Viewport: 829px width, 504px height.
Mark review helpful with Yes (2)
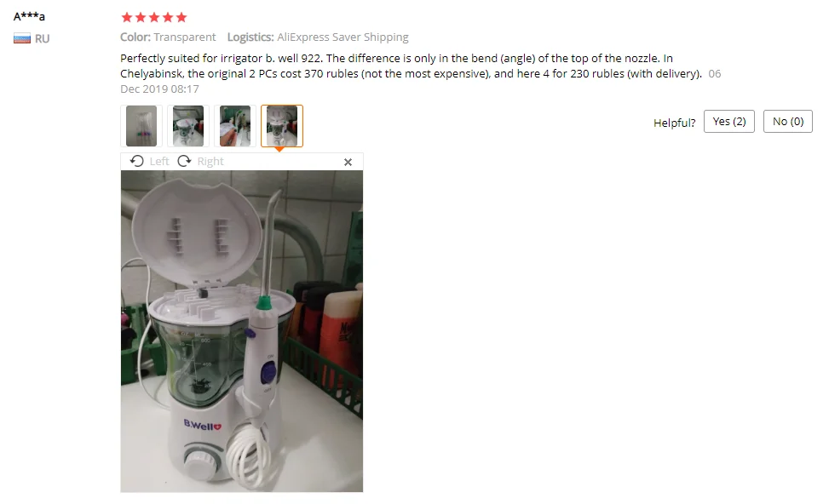pyautogui.click(x=729, y=122)
